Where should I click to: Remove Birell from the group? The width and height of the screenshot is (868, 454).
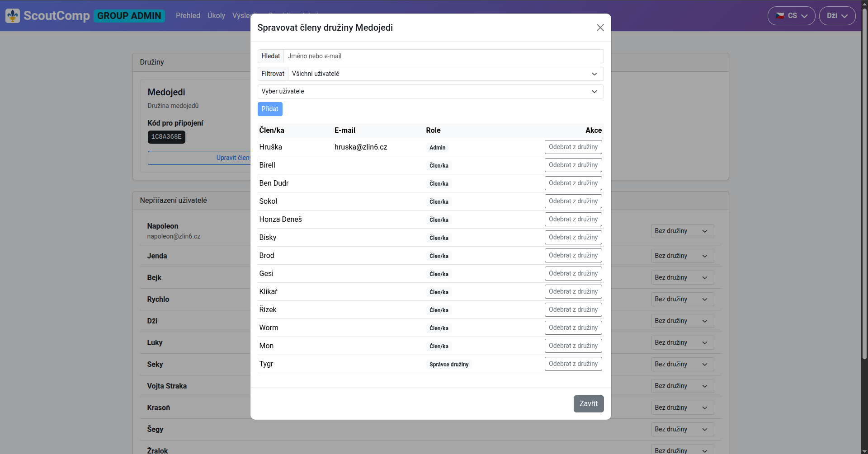tap(573, 165)
